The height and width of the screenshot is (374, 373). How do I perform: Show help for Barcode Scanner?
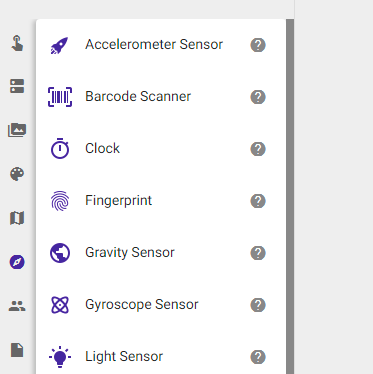click(x=258, y=97)
